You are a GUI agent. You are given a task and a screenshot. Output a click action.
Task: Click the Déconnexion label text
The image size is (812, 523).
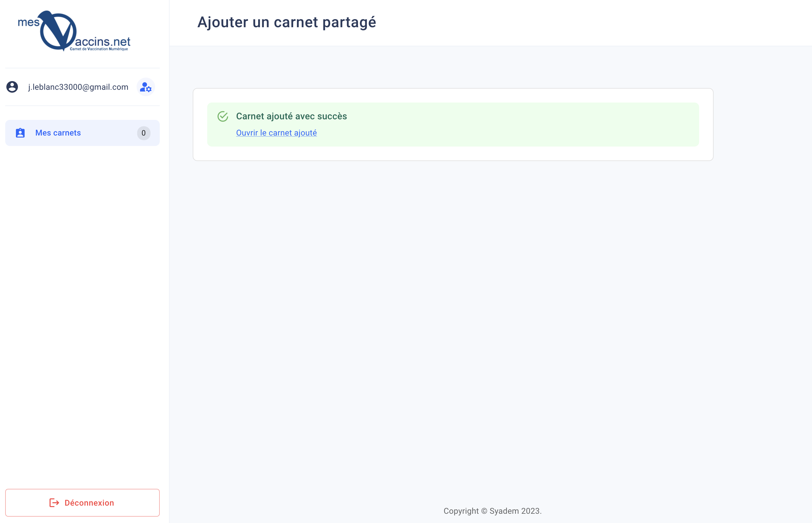click(89, 503)
